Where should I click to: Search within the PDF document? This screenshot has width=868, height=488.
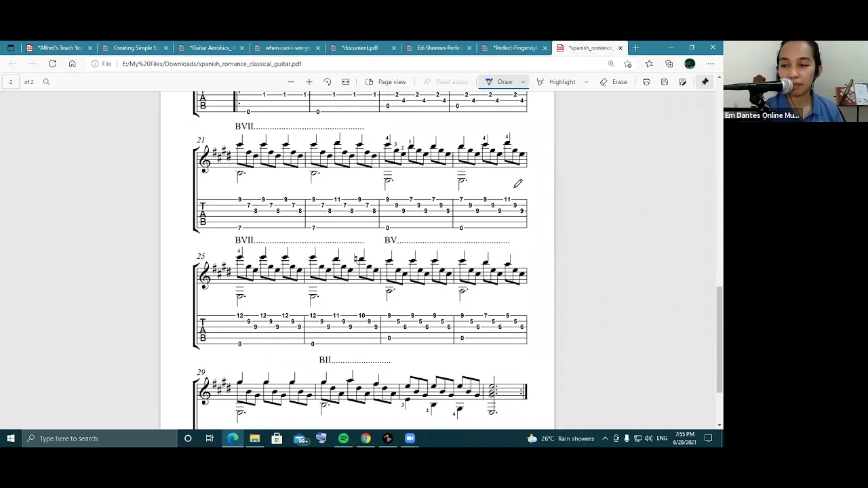[x=46, y=82]
